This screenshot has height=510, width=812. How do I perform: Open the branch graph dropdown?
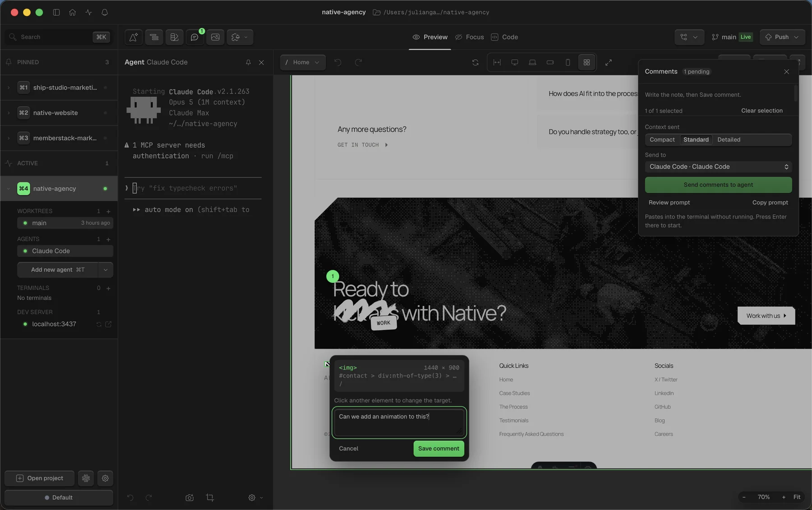(x=689, y=37)
